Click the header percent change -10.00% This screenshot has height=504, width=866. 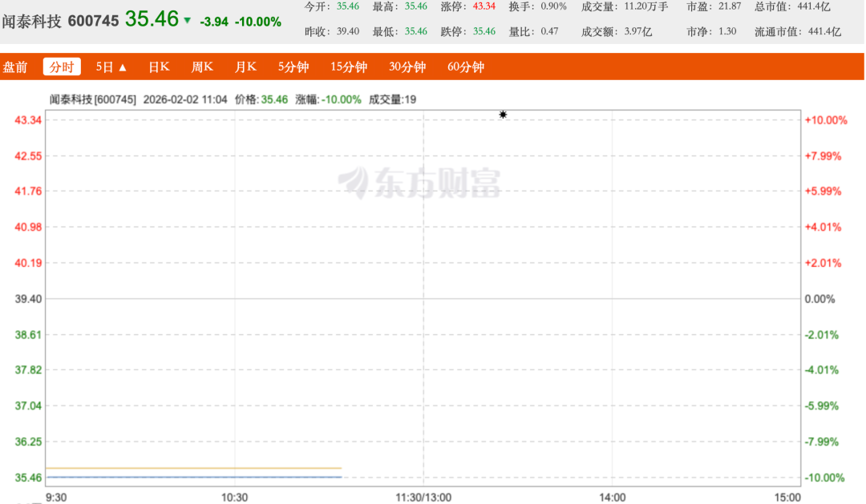tap(258, 22)
